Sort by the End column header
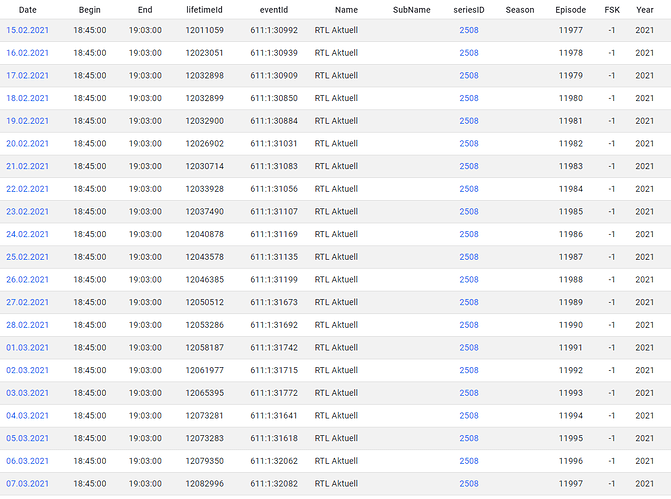 click(x=145, y=10)
